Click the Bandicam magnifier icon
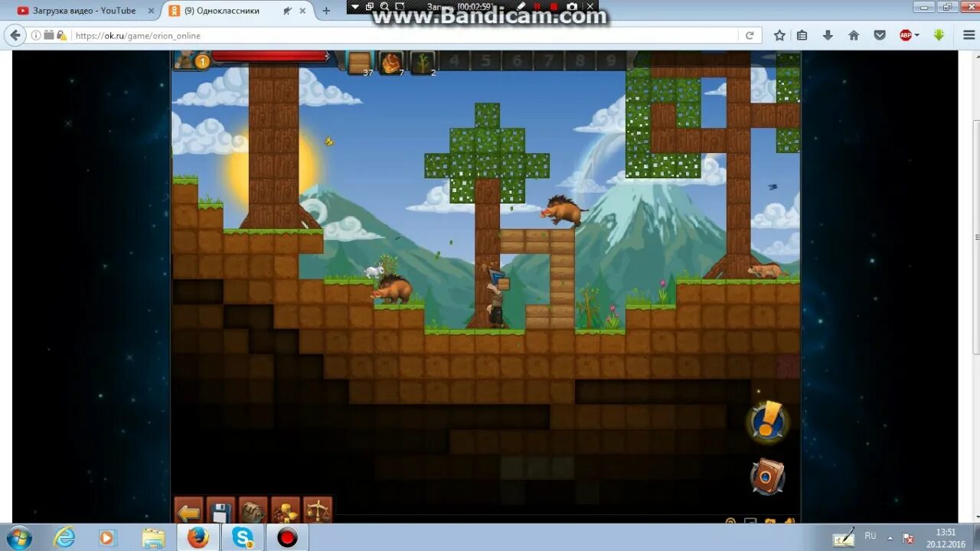Screen dimensions: 980x551 click(385, 6)
